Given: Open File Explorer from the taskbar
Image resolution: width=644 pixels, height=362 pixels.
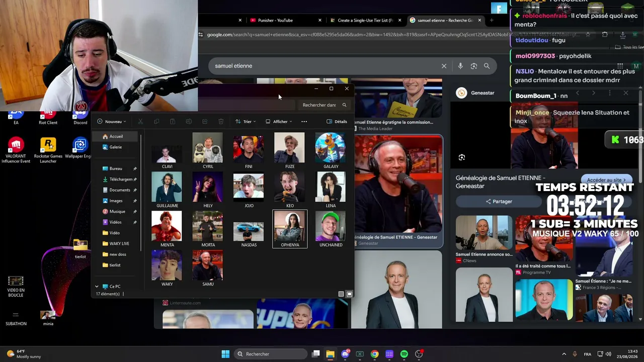Looking at the screenshot, I should pos(330,354).
